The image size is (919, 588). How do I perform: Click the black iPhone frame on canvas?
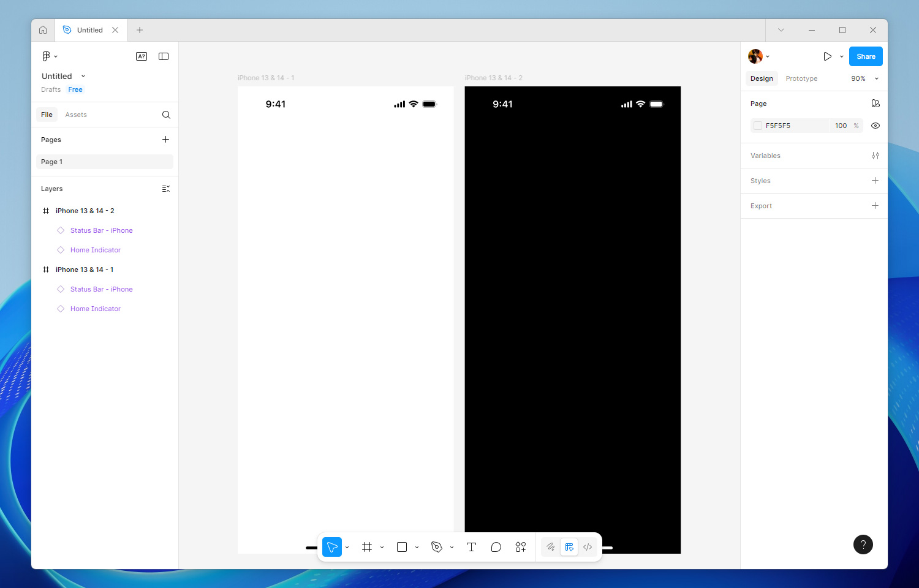(573, 320)
